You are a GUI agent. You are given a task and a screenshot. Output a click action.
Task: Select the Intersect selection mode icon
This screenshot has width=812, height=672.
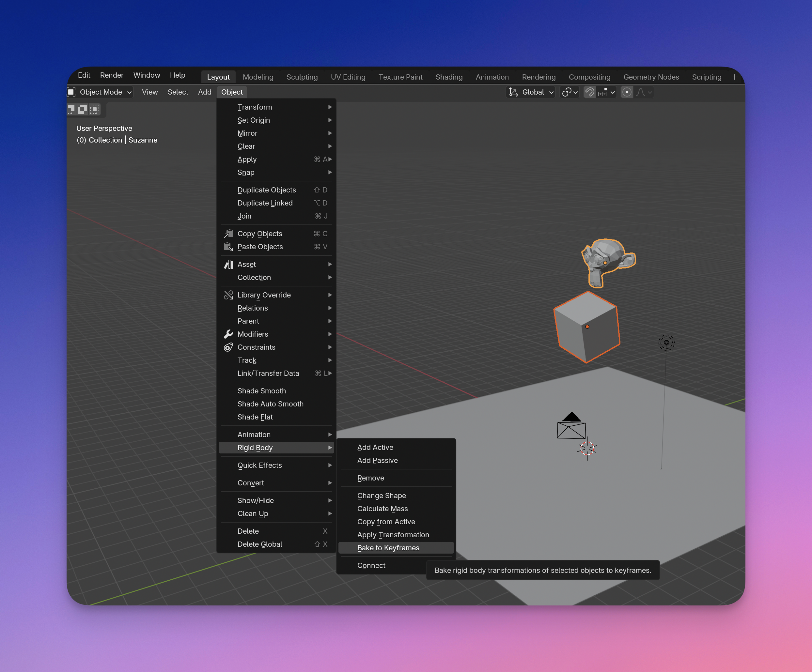point(95,109)
